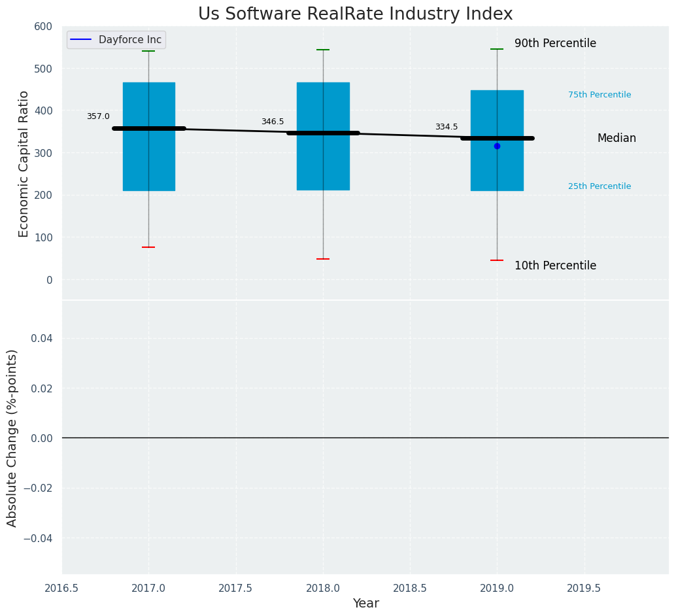Select the 2017 blue box bar

149,136
